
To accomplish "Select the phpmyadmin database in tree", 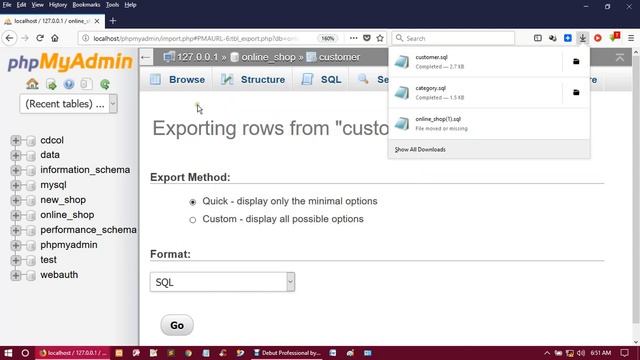I will tap(69, 245).
